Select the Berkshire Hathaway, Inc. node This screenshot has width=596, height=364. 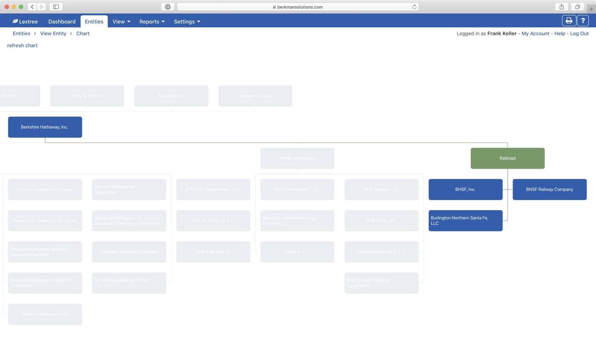pos(45,127)
